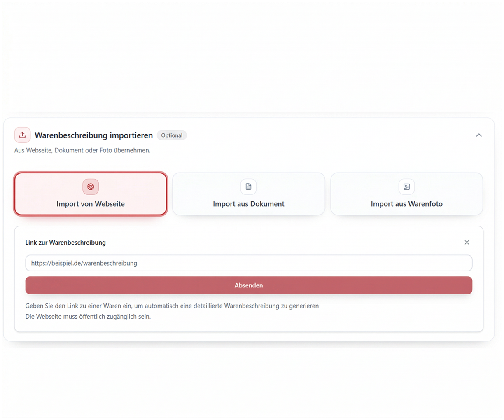Click the subtitle Aus Webseite, Dokument oder Foto übernehmen
This screenshot has width=504, height=420.
pos(82,150)
